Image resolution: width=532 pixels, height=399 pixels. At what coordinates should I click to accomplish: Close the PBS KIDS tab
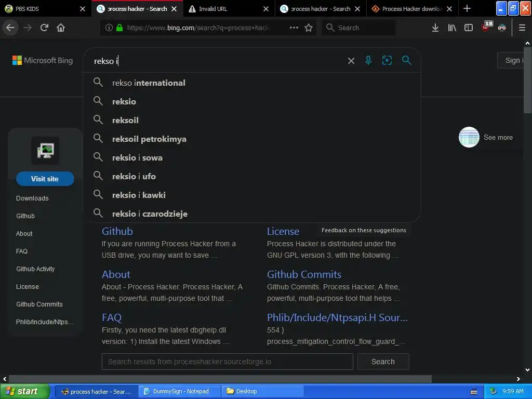(x=83, y=9)
